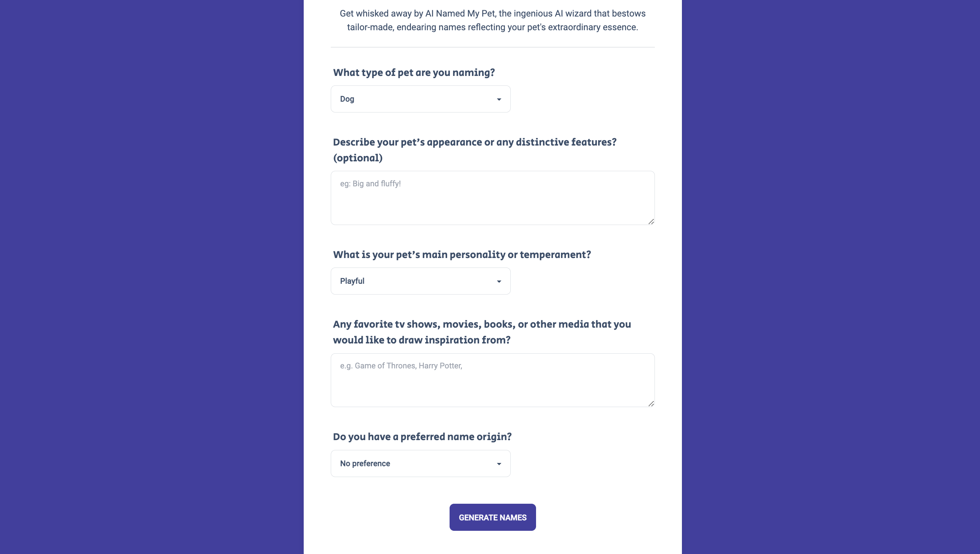The image size is (980, 554).
Task: Click the caret arrow beside Playful
Action: coord(499,282)
